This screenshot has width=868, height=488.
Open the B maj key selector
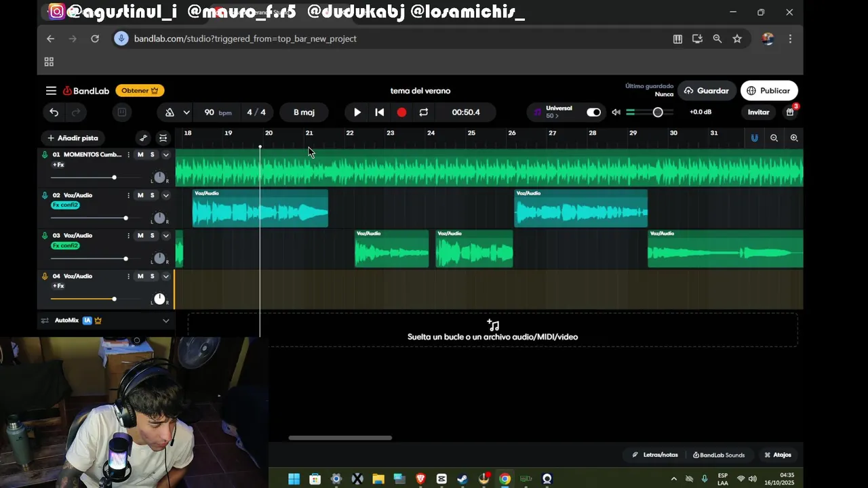coord(304,113)
